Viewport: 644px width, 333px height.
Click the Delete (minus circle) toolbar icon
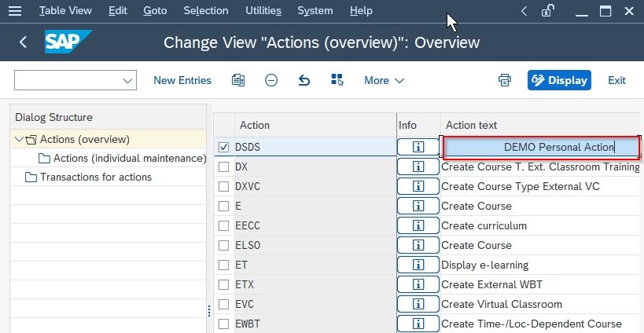[271, 80]
